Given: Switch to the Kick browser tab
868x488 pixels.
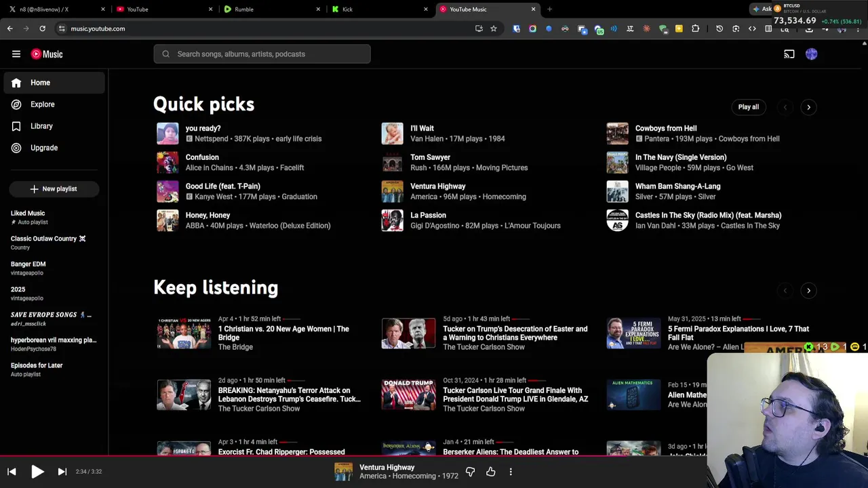Looking at the screenshot, I should [378, 9].
